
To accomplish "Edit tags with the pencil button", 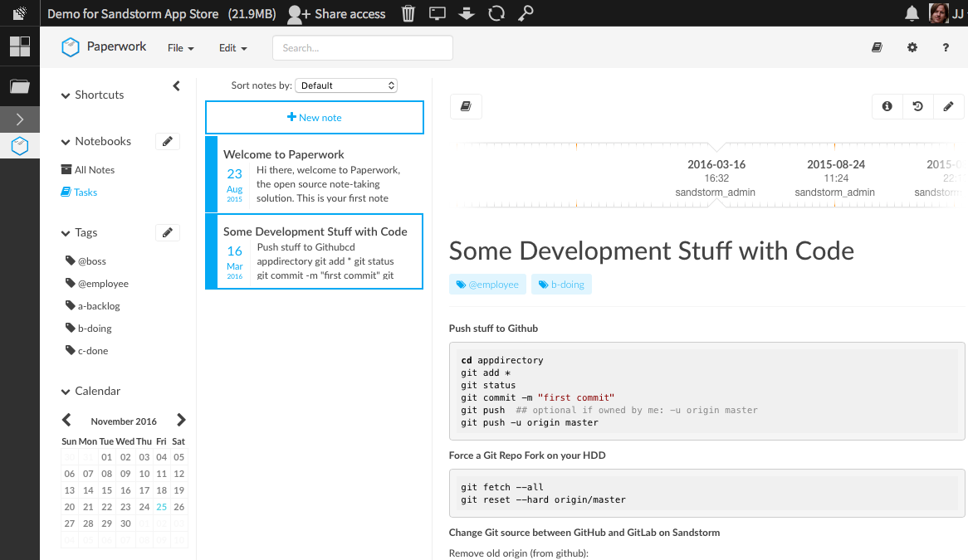I will pos(168,232).
